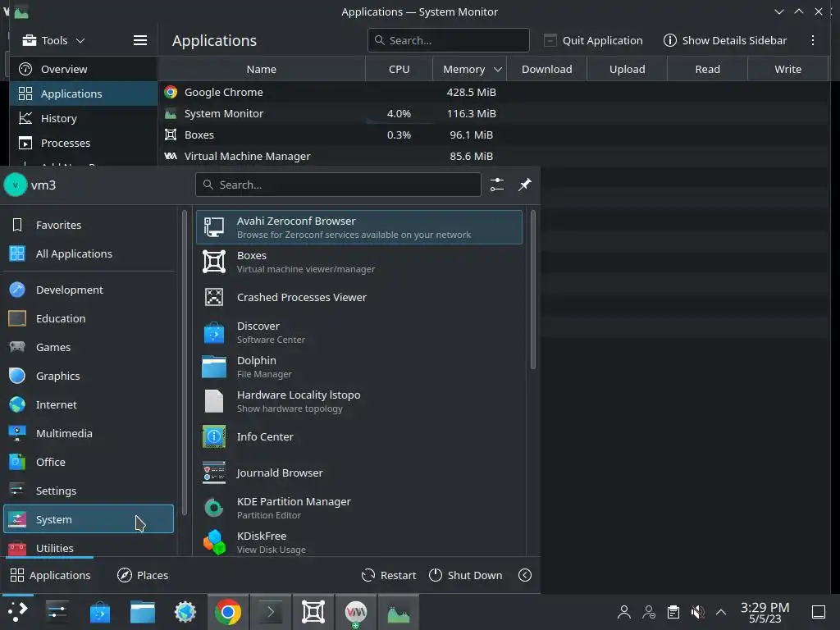Launch Journald Browser
Screen dimensions: 840x630
coord(359,472)
